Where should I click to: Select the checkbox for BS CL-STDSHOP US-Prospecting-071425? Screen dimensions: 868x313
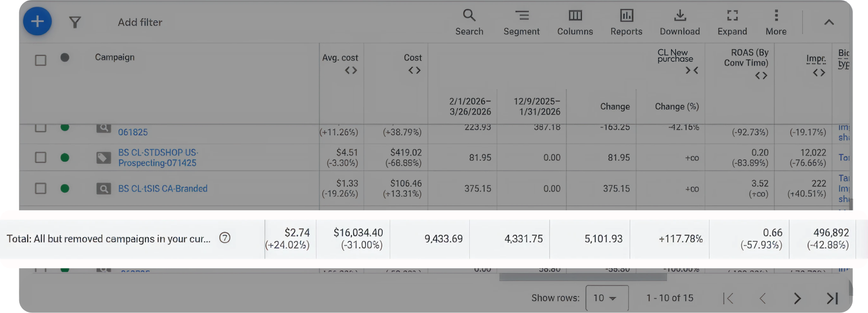41,158
